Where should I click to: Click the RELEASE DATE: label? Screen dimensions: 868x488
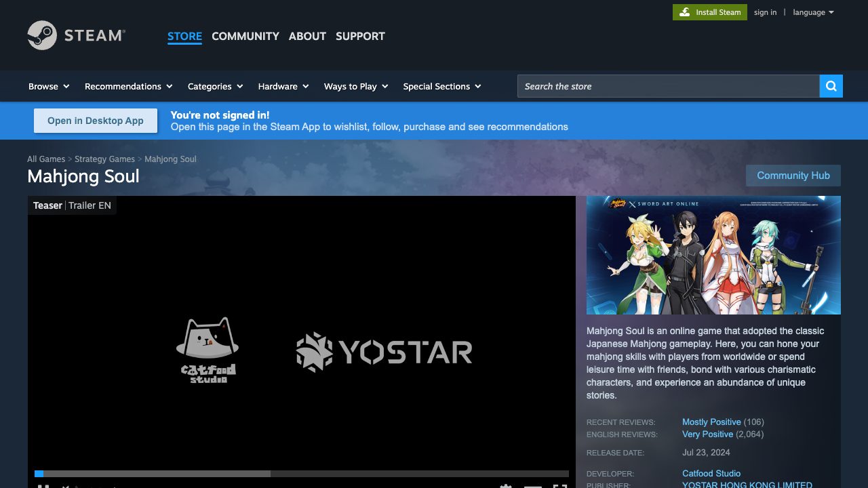[616, 453]
